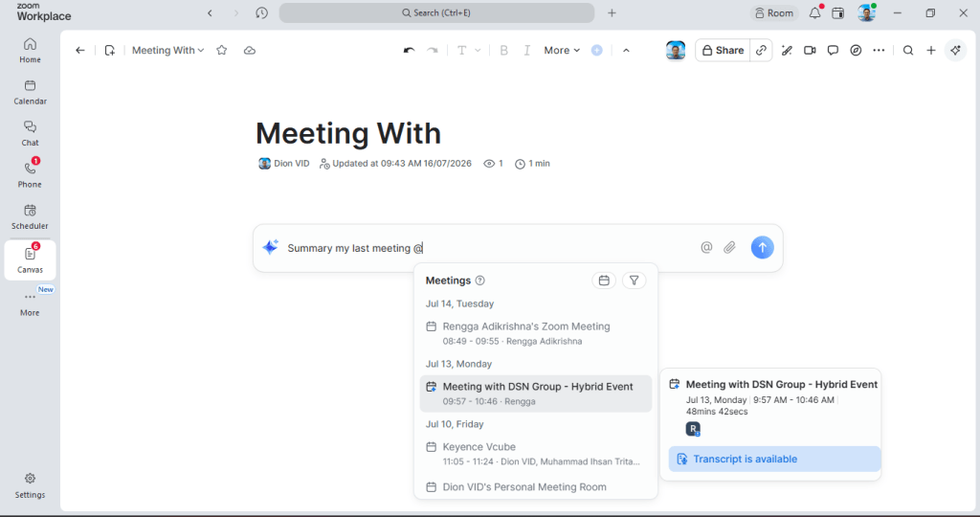
Task: Toggle bold formatting
Action: coord(503,51)
